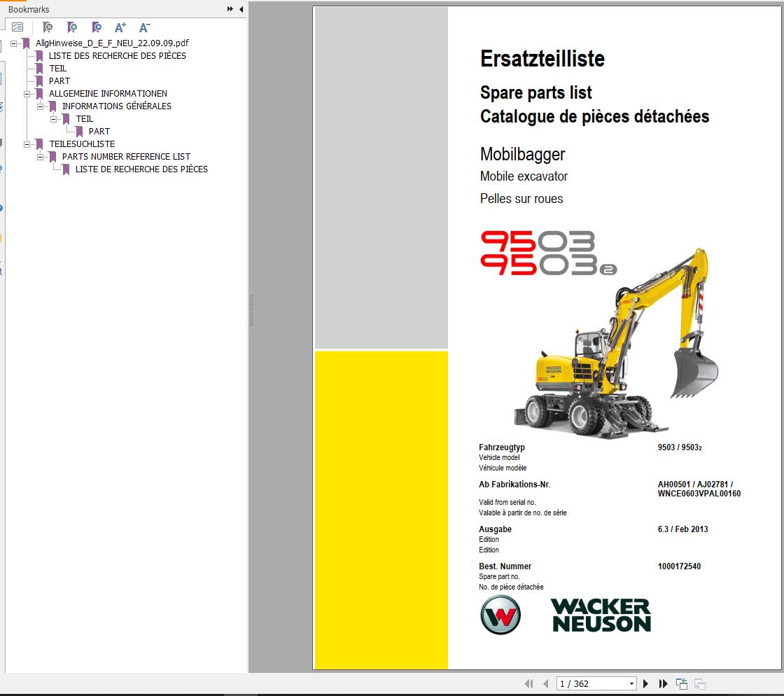
Task: Open the page number dropdown arrow
Action: (x=631, y=683)
